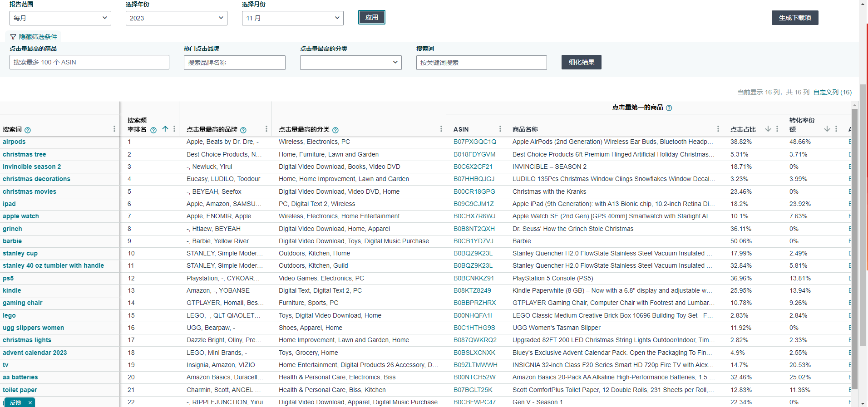Open column menu dots for ASIN column
Image resolution: width=868 pixels, height=407 pixels.
point(500,129)
